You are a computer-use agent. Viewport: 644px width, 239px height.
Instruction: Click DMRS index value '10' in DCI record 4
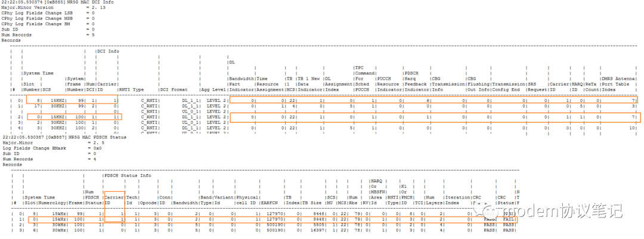[632, 128]
